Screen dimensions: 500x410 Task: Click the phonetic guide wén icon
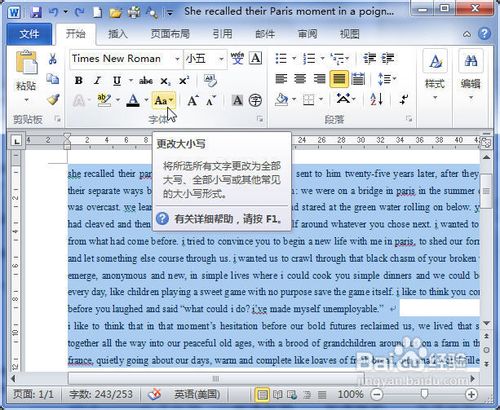pyautogui.click(x=237, y=58)
